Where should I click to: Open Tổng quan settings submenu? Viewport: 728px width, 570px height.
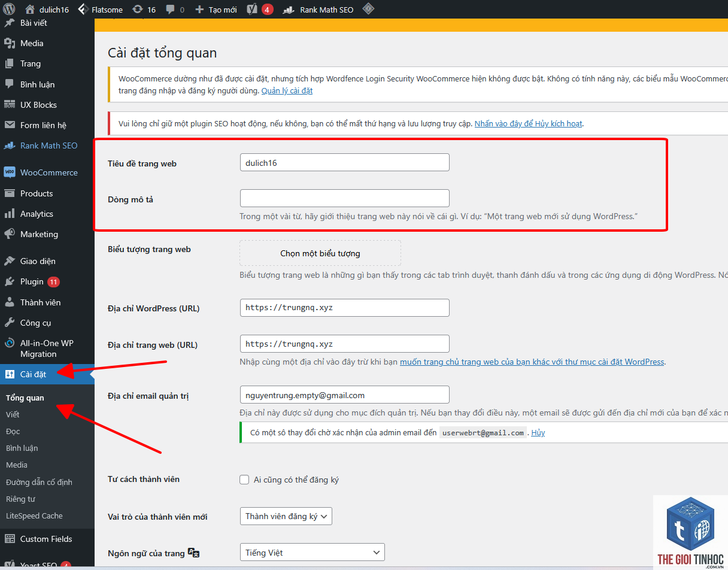(25, 398)
